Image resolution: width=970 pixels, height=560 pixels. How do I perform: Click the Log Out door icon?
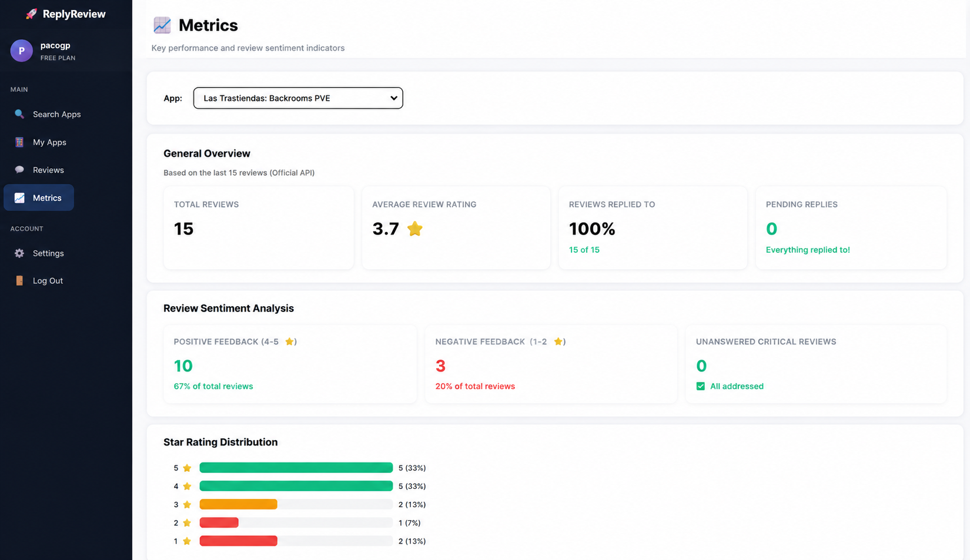[x=19, y=281]
